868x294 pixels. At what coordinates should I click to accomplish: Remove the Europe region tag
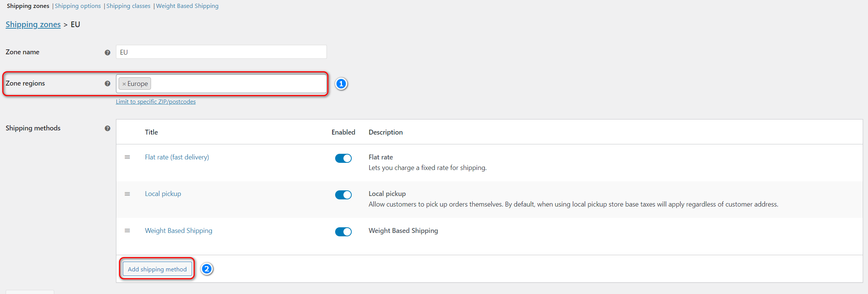tap(124, 84)
